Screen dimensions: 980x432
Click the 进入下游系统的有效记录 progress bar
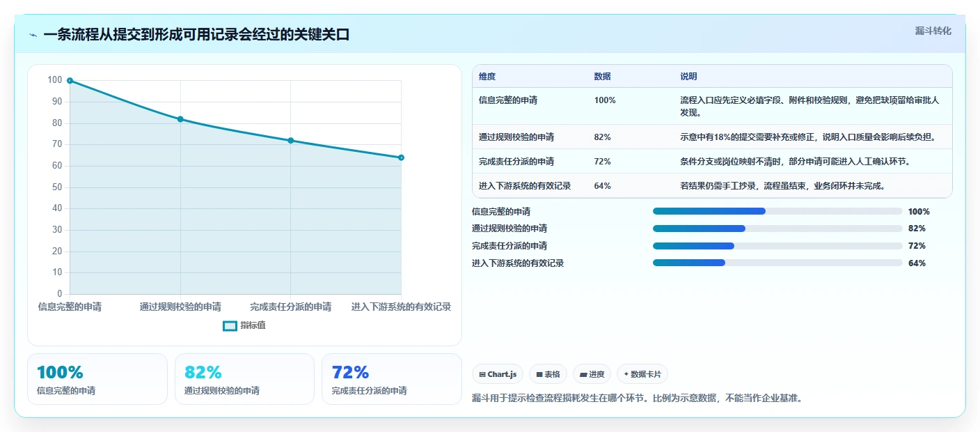coord(777,263)
